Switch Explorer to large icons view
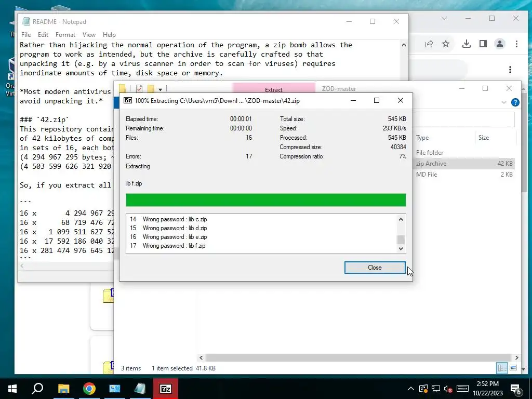This screenshot has width=532, height=399. coord(513,368)
